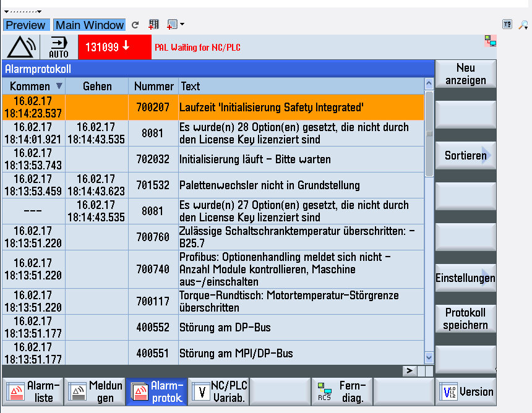Image resolution: width=532 pixels, height=413 pixels.
Task: Click the diagnostics alarm bell icon
Action: click(22, 47)
